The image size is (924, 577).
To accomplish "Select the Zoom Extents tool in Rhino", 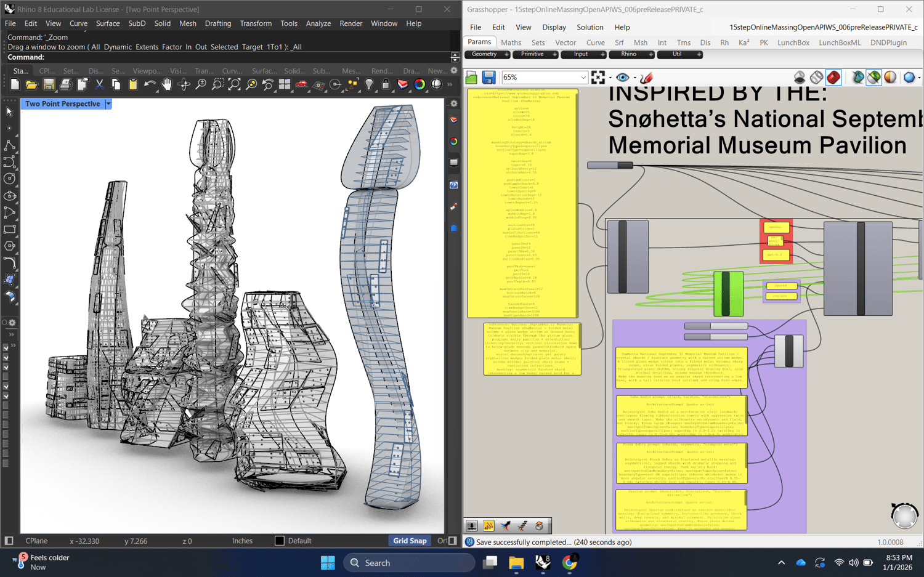I will click(x=234, y=85).
